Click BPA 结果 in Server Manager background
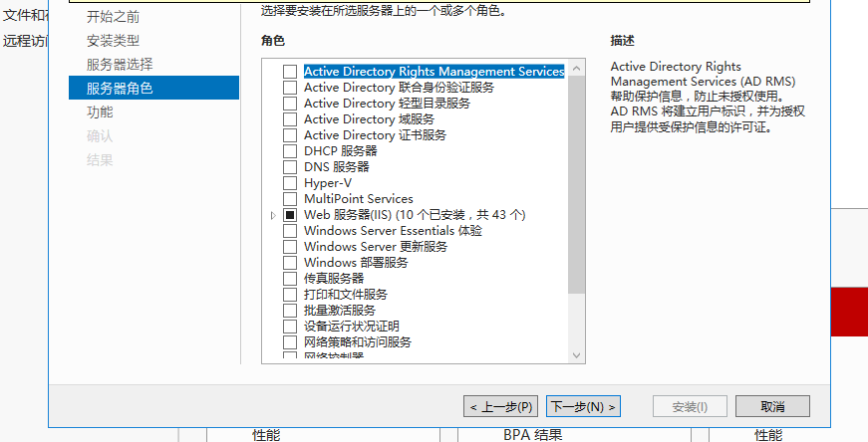The image size is (868, 442). (x=532, y=435)
